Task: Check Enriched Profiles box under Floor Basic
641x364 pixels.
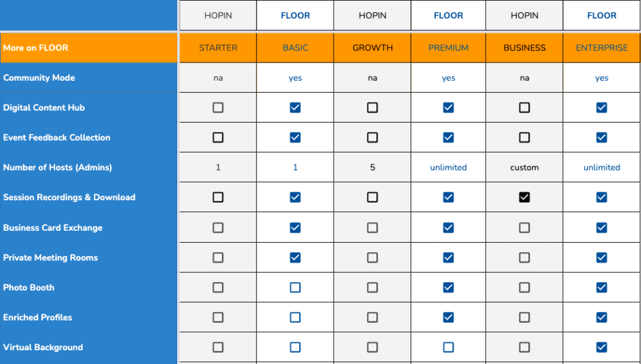Action: (x=295, y=318)
